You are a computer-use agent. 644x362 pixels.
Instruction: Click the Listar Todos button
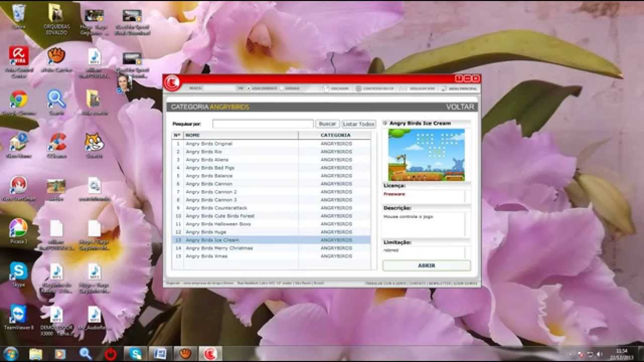(359, 124)
